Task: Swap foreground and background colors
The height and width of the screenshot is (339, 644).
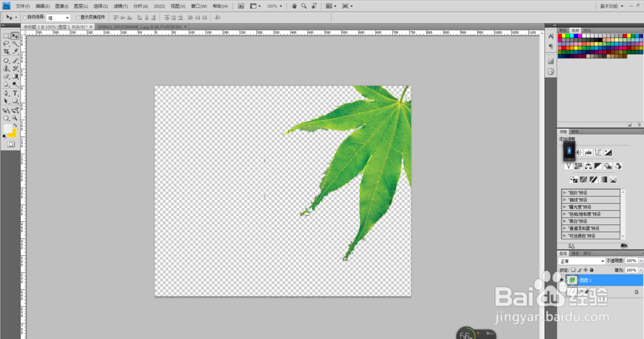Action: pos(15,125)
